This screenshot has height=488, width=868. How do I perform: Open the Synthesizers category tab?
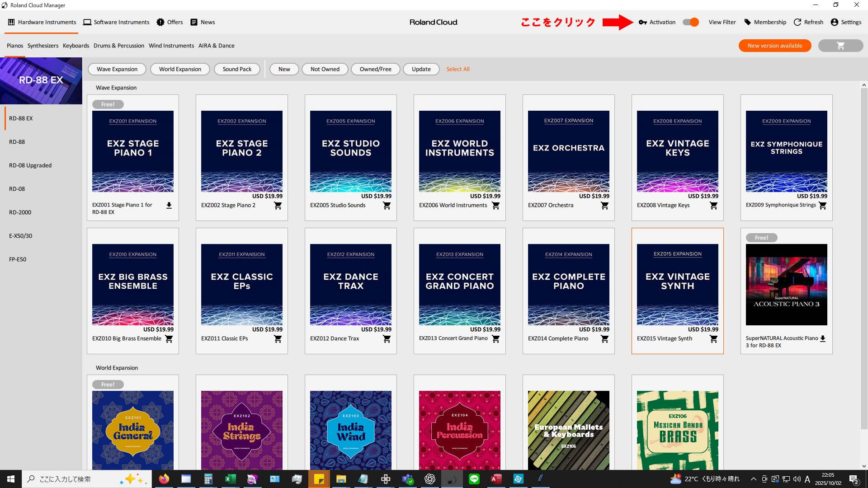[42, 46]
